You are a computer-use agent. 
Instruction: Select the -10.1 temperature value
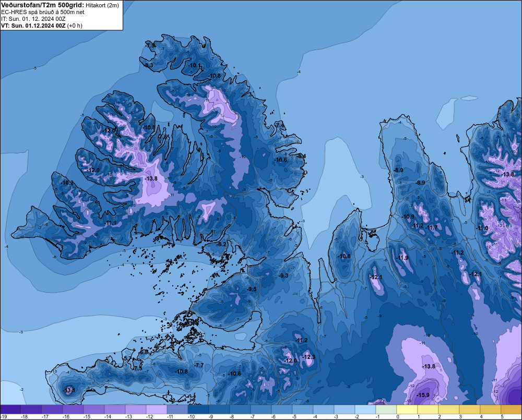pyautogui.click(x=195, y=65)
